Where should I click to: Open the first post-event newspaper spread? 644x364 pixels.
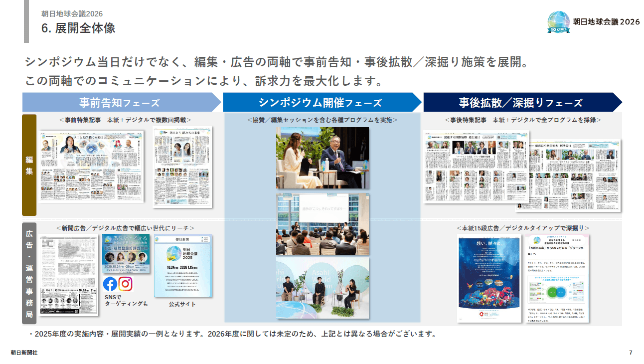[x=476, y=167]
